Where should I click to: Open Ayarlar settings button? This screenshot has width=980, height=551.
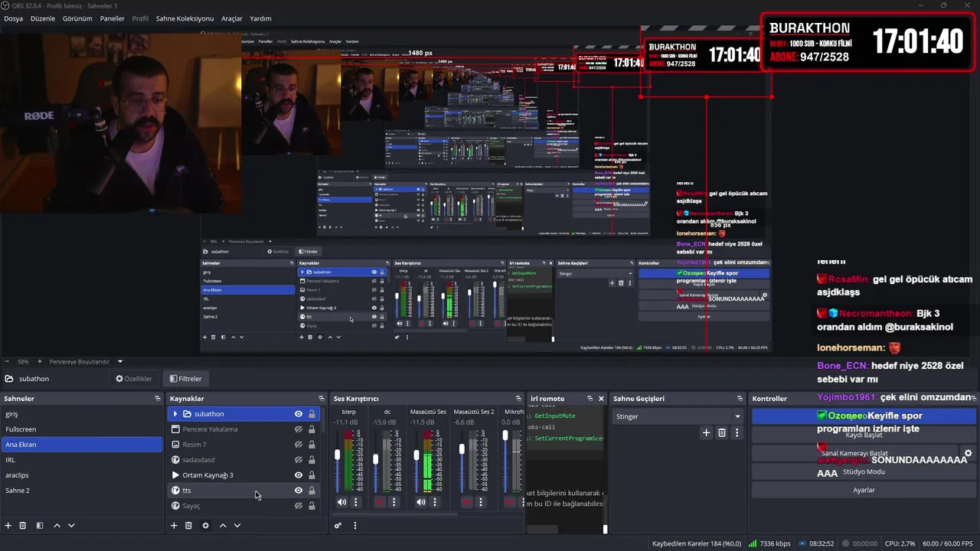click(x=864, y=490)
